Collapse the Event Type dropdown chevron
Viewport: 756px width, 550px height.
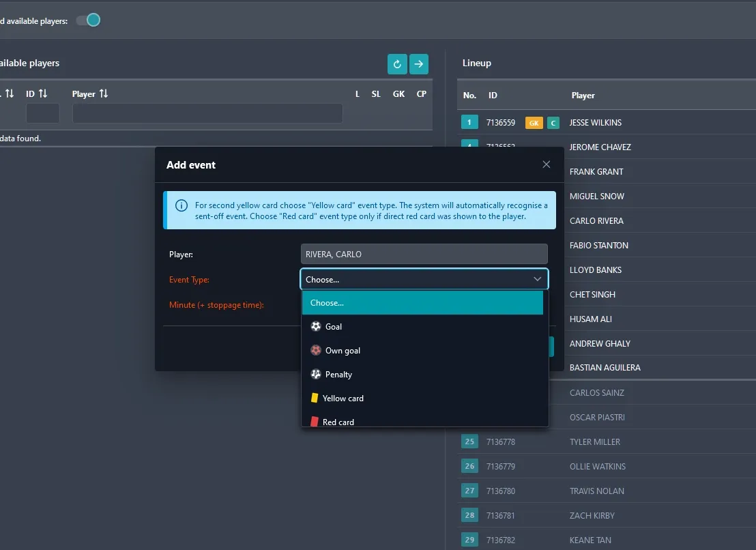(x=538, y=279)
